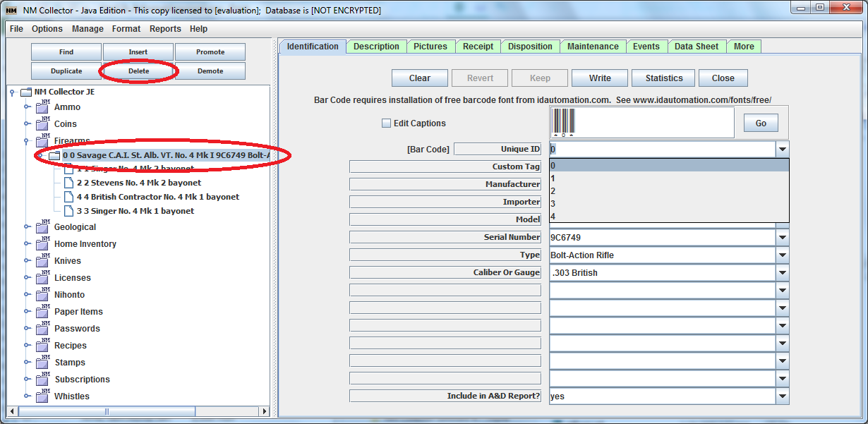Click the Whistles folder icon
This screenshot has height=424, width=868.
coord(41,396)
